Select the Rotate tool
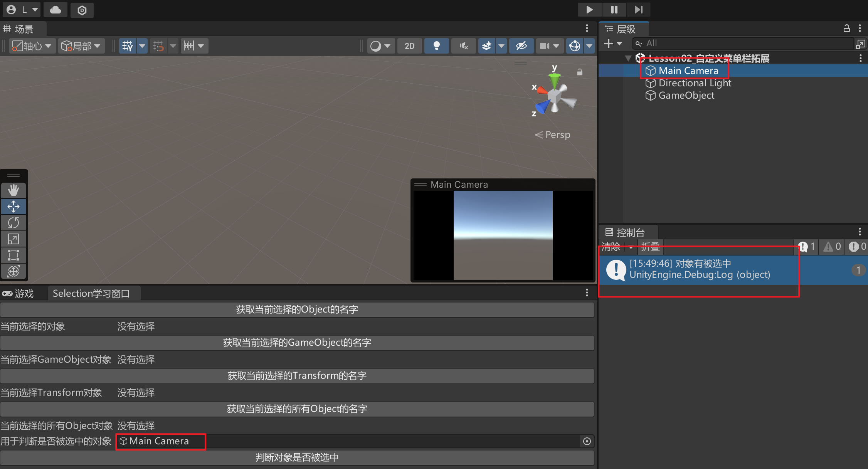Image resolution: width=868 pixels, height=469 pixels. 13,222
